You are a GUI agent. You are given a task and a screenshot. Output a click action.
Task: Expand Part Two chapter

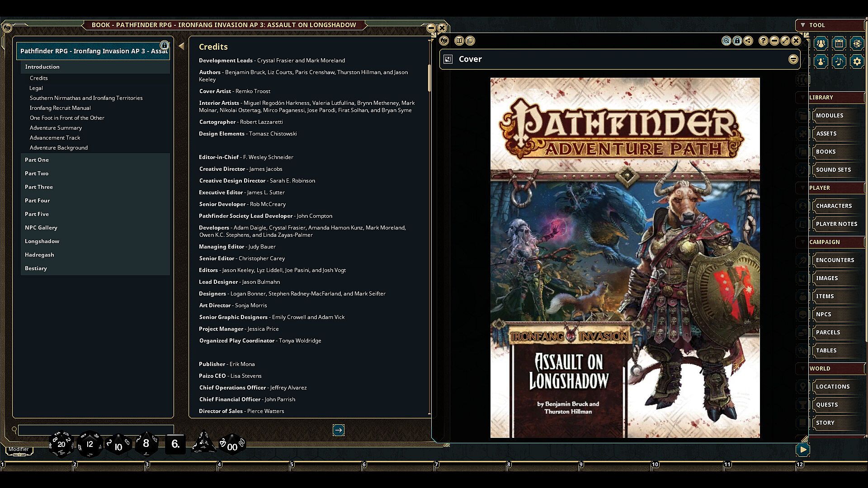(x=95, y=174)
